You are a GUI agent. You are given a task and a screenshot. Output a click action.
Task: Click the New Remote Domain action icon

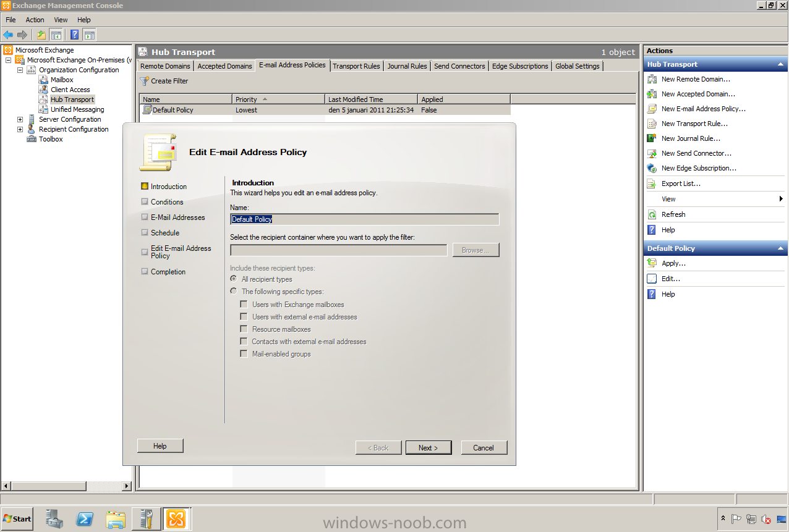pyautogui.click(x=652, y=79)
